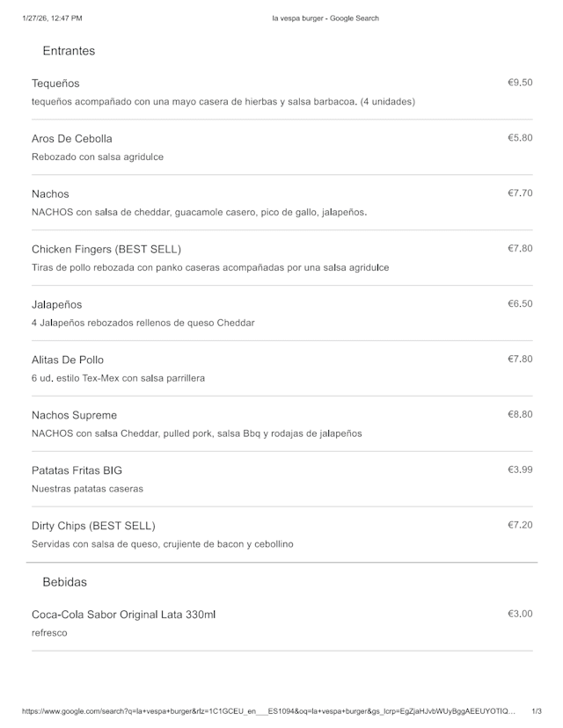563x728 pixels.
Task: Click the Bebidas section heading
Action: pyautogui.click(x=64, y=582)
